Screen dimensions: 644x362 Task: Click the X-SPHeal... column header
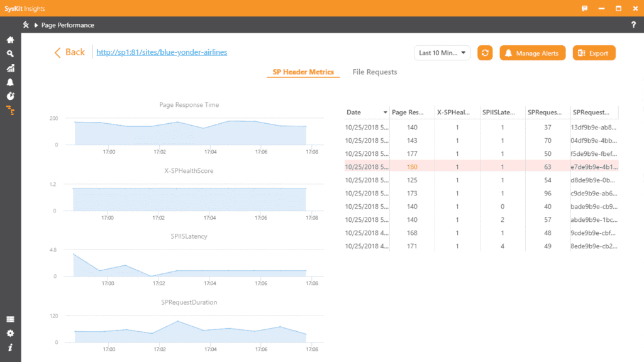pos(457,112)
